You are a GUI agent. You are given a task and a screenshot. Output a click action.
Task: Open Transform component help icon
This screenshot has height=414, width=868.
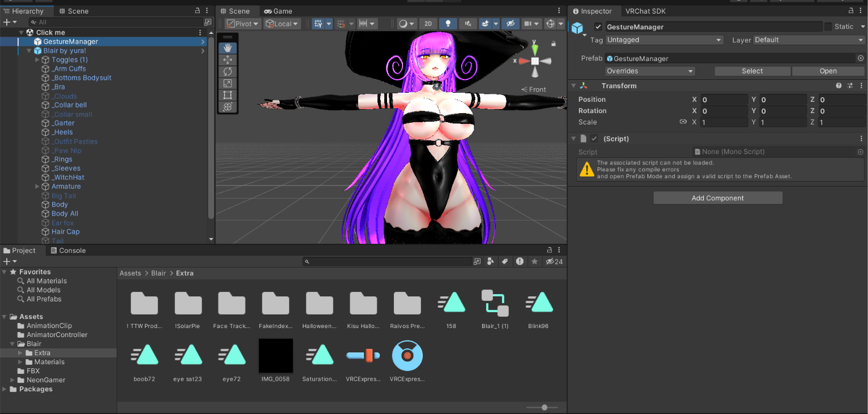point(839,86)
